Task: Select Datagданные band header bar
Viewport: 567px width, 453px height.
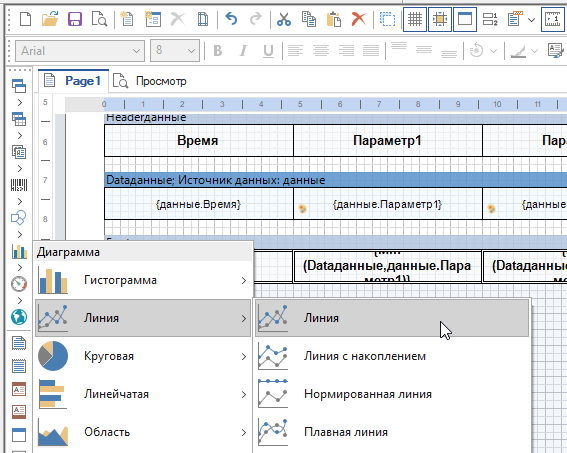Action: click(336, 180)
